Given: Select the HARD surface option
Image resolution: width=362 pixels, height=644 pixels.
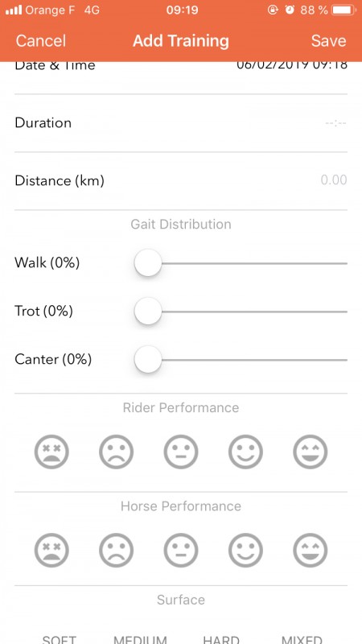Looking at the screenshot, I should coord(221,639).
